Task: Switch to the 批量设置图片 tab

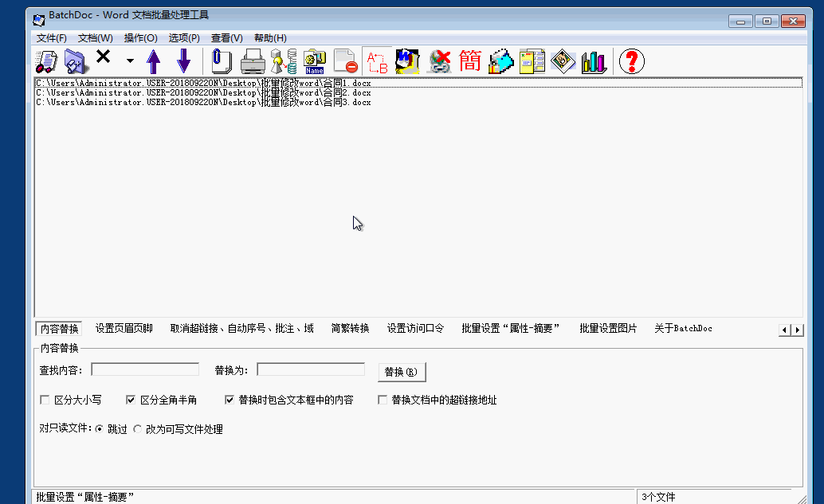Action: 608,329
